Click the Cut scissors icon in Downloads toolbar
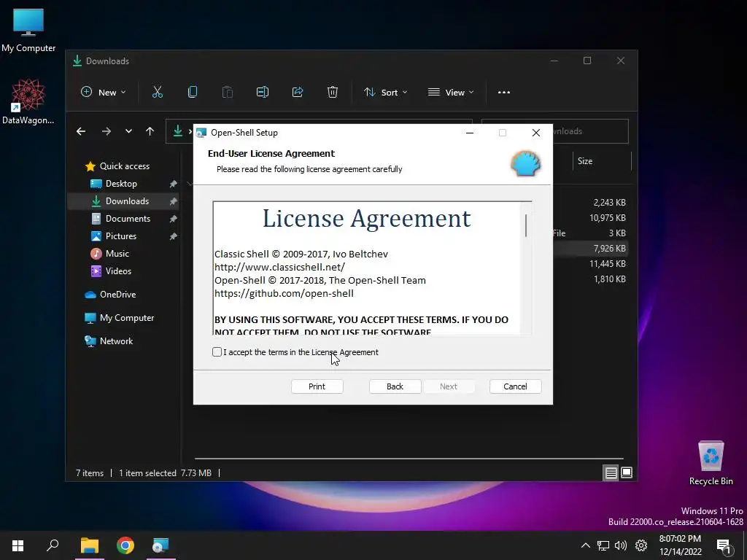This screenshot has height=560, width=747. click(x=158, y=92)
